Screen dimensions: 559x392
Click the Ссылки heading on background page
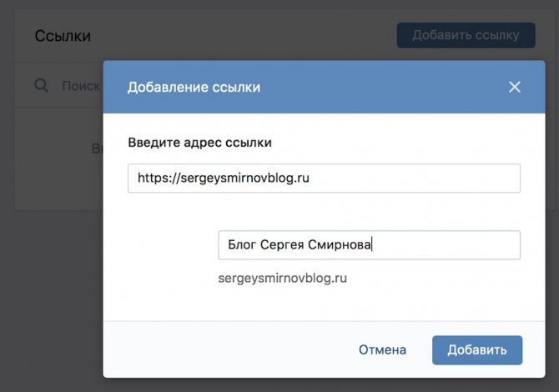tap(63, 36)
